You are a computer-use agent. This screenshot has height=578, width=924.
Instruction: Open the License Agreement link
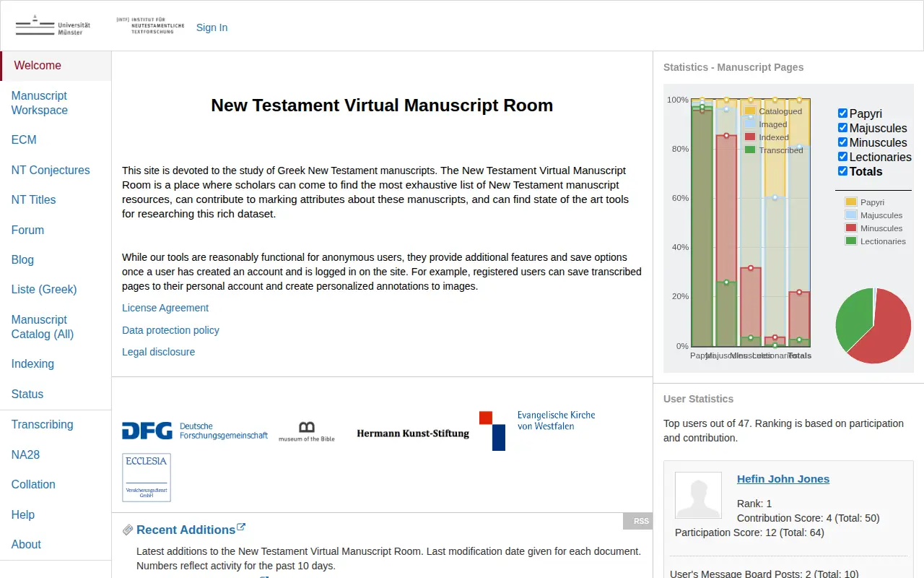click(165, 308)
